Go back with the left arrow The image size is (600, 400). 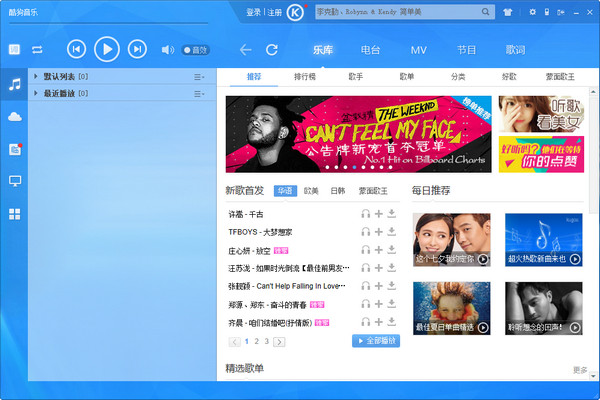point(245,50)
